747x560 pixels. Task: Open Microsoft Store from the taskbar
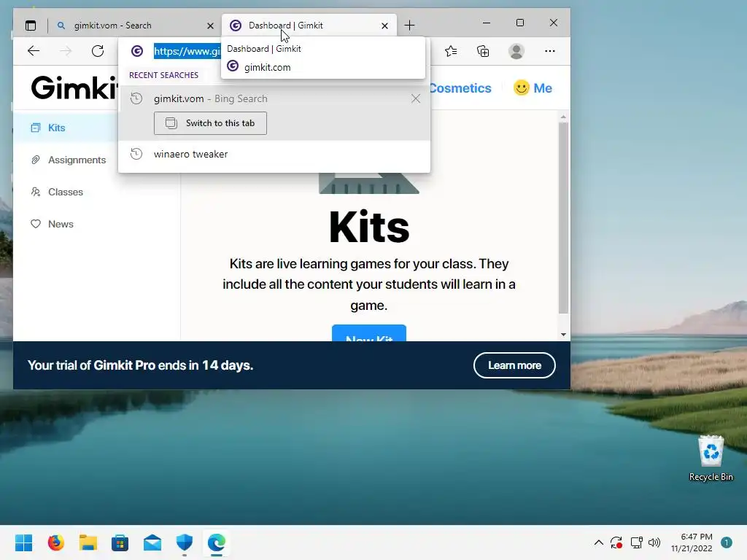click(x=120, y=542)
